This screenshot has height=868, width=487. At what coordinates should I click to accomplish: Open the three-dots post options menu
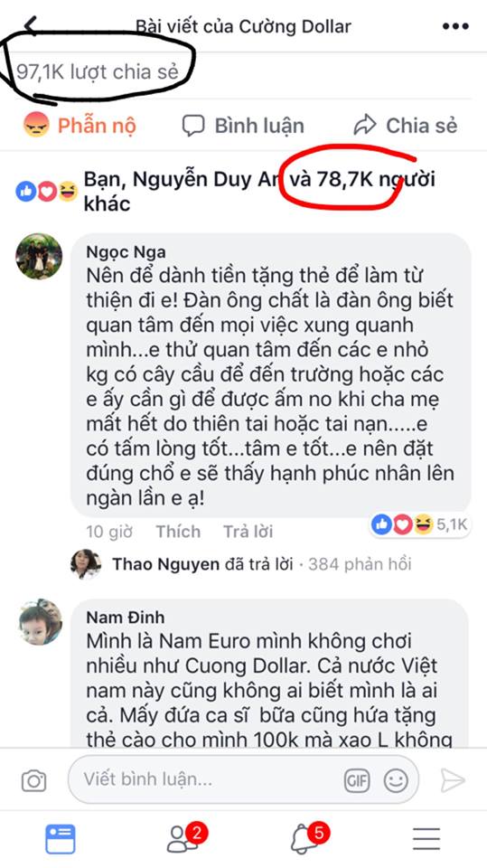click(x=454, y=26)
